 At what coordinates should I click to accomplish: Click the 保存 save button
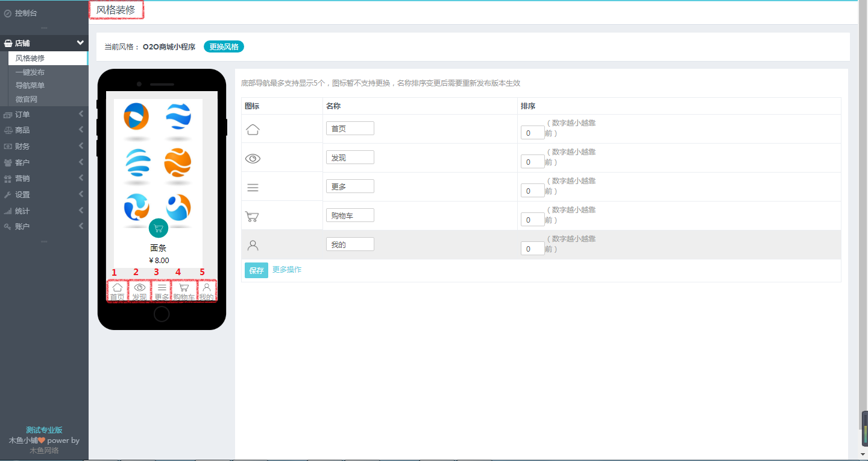click(x=256, y=270)
